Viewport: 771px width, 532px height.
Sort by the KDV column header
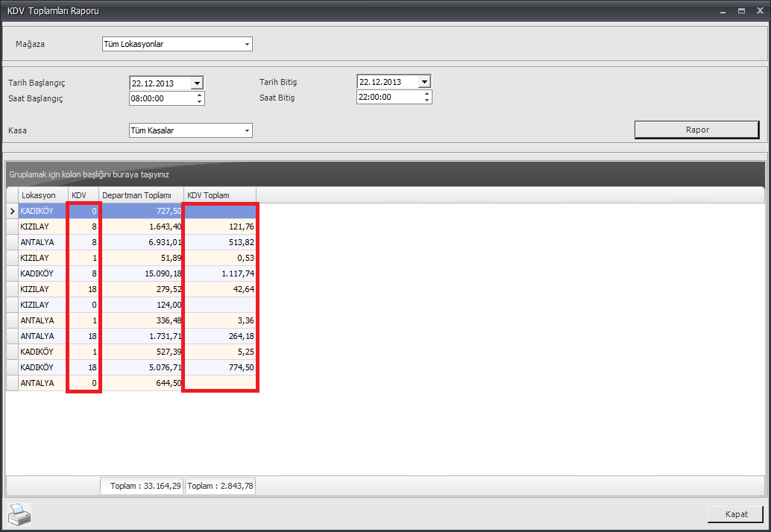click(79, 195)
